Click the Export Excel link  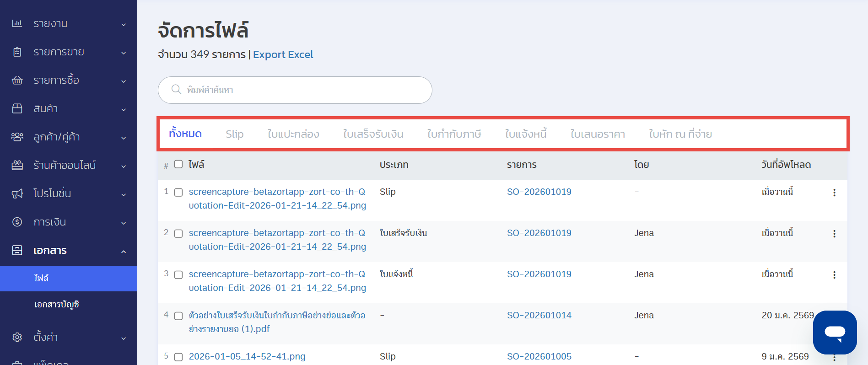283,54
